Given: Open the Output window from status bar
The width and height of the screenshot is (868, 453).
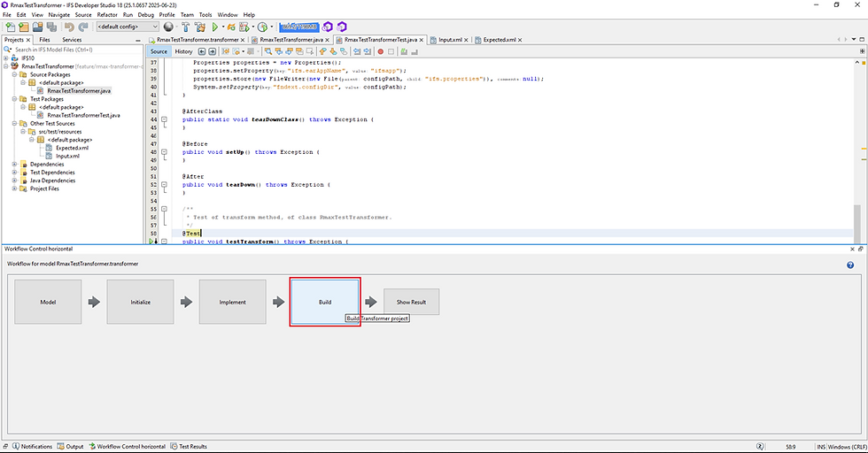Looking at the screenshot, I should (70, 446).
